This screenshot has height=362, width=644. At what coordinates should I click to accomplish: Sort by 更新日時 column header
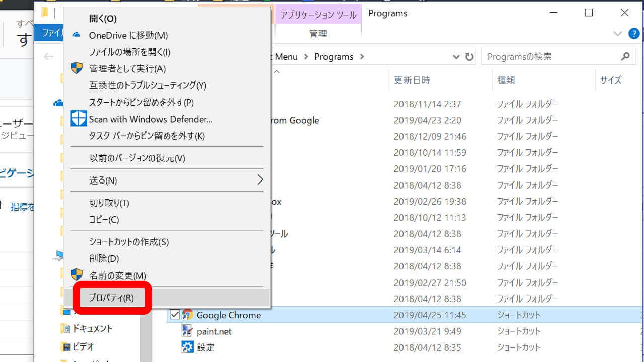coord(412,80)
